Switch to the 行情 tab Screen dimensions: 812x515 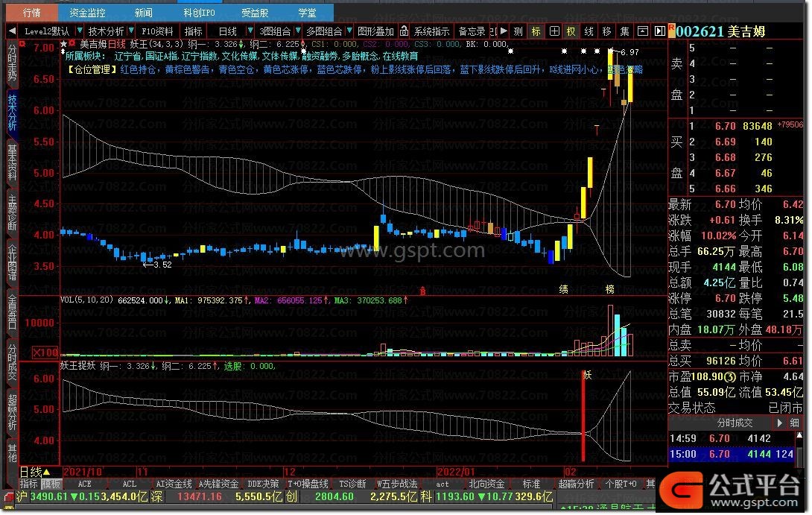click(31, 13)
